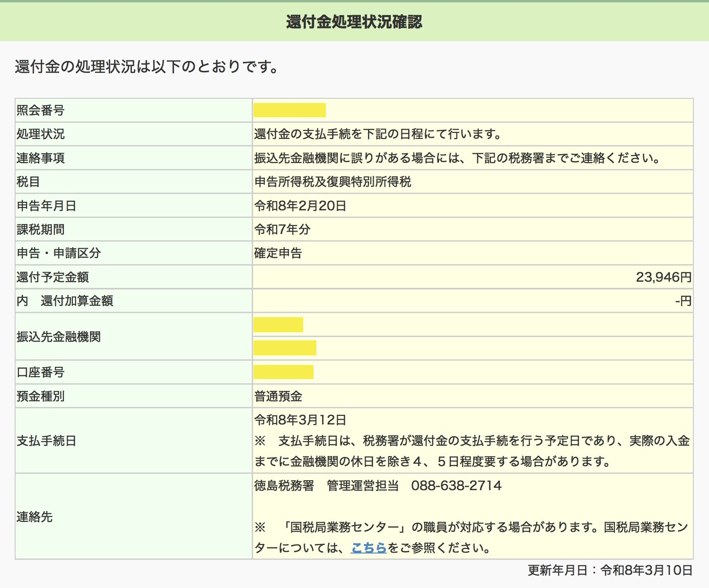Click the 還付金の支払手続 status message text

coord(378,134)
